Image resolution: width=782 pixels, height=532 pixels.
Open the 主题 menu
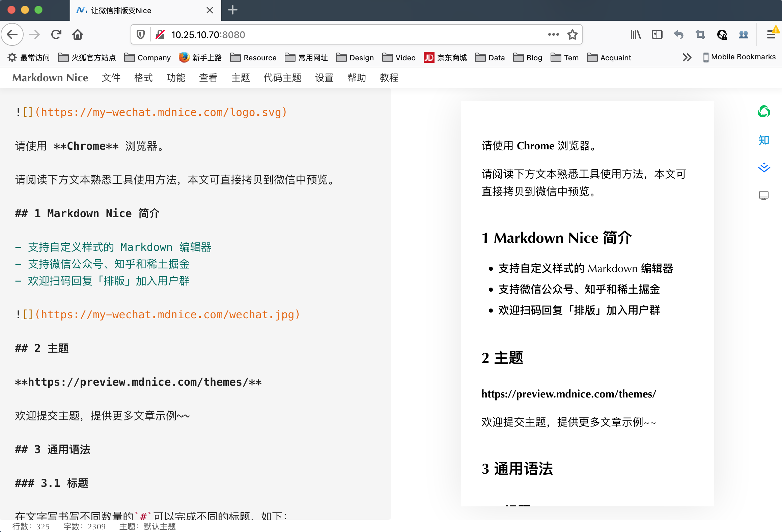tap(241, 78)
